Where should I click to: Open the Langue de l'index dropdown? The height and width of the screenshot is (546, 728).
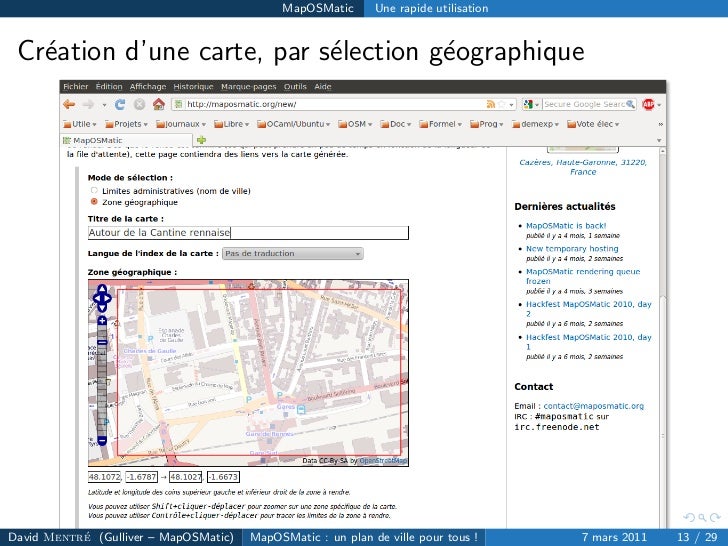(x=292, y=254)
